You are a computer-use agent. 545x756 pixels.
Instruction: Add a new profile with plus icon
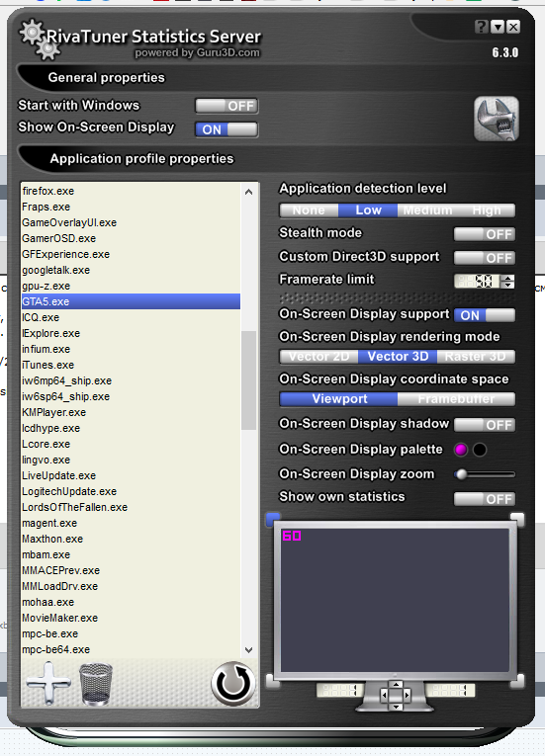tap(48, 683)
